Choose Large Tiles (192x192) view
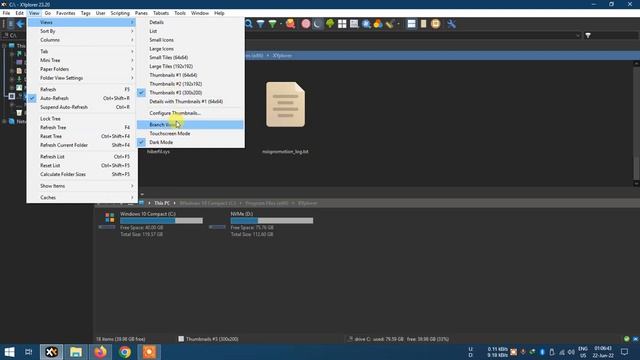 click(190, 66)
